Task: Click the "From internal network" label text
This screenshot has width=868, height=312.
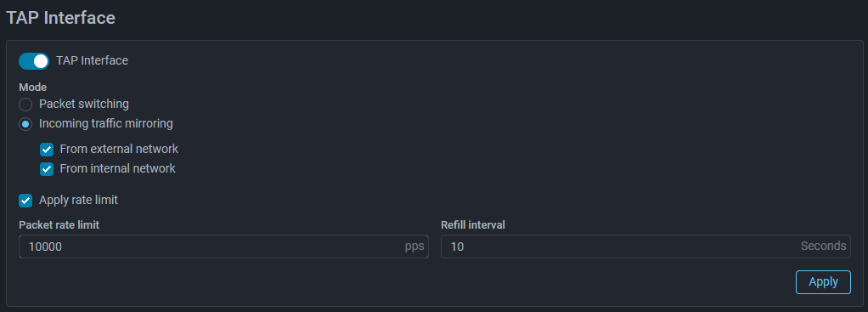Action: [x=117, y=168]
